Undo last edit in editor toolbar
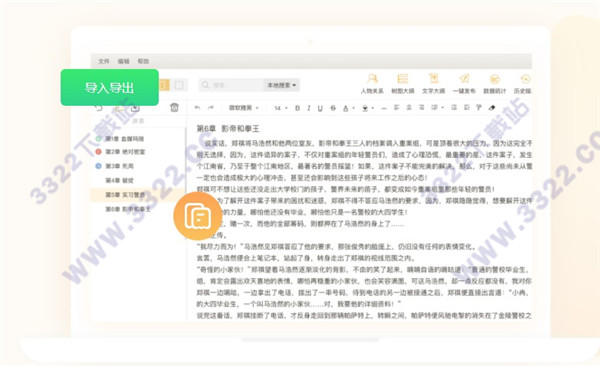Image resolution: width=600 pixels, height=366 pixels. (197, 108)
